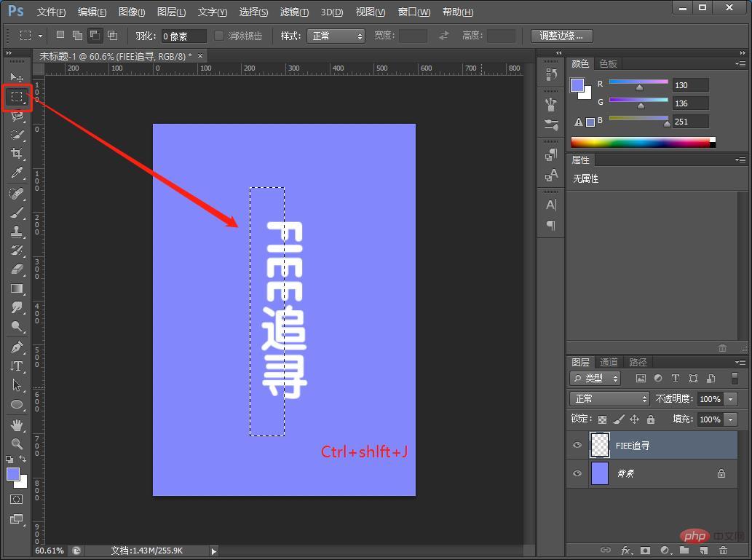Select the Pen tool

pos(17,347)
